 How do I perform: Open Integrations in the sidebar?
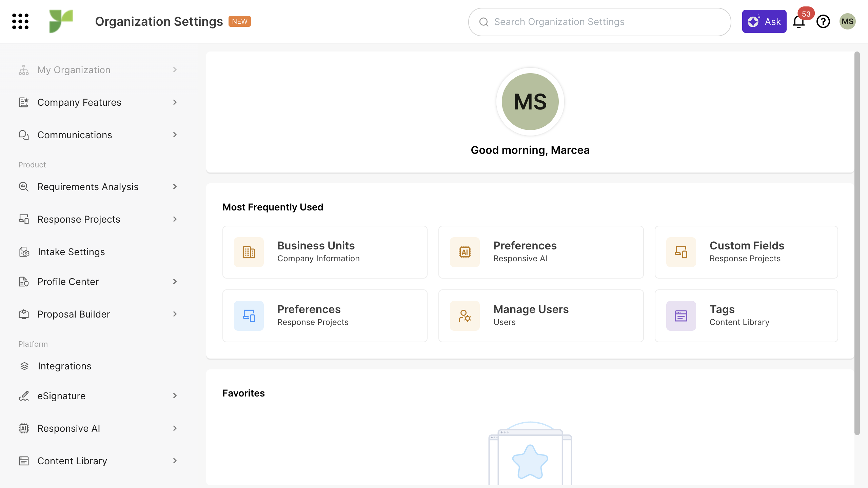tap(64, 366)
